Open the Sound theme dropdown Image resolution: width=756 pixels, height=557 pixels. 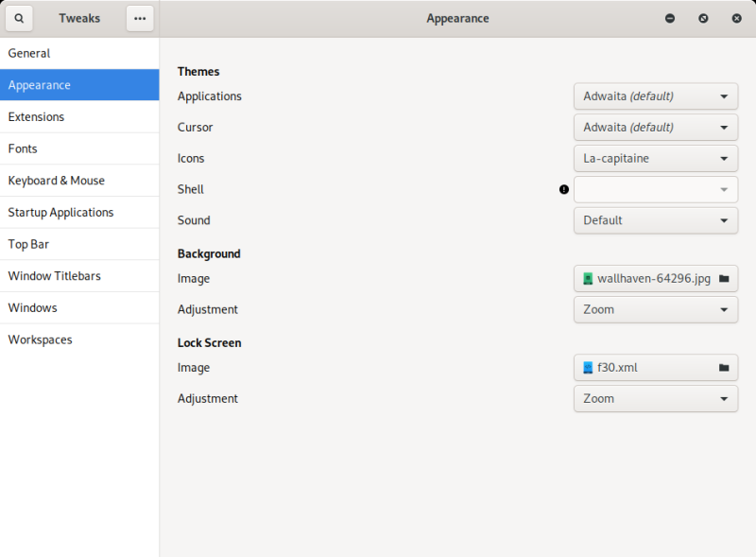coord(656,220)
